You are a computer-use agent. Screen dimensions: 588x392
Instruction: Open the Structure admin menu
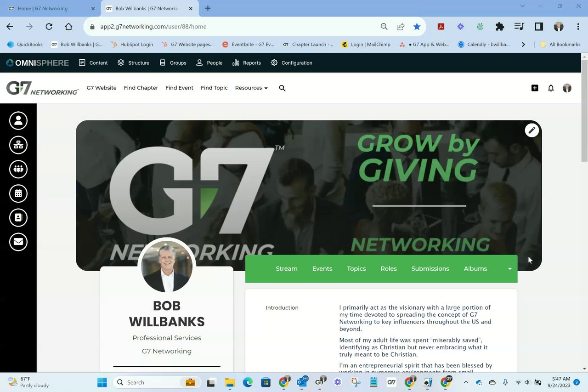point(133,63)
